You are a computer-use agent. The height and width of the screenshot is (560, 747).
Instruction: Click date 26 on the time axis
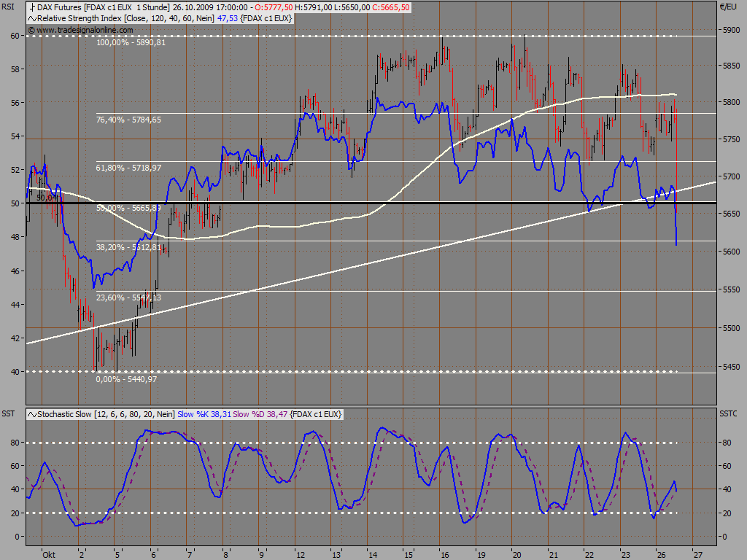point(661,555)
